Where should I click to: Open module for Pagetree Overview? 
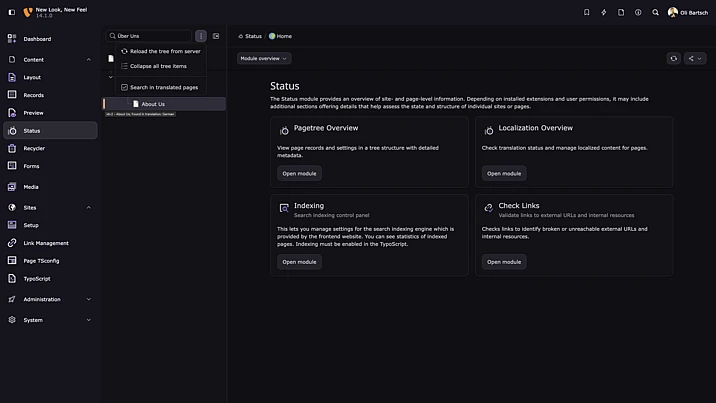(x=299, y=173)
